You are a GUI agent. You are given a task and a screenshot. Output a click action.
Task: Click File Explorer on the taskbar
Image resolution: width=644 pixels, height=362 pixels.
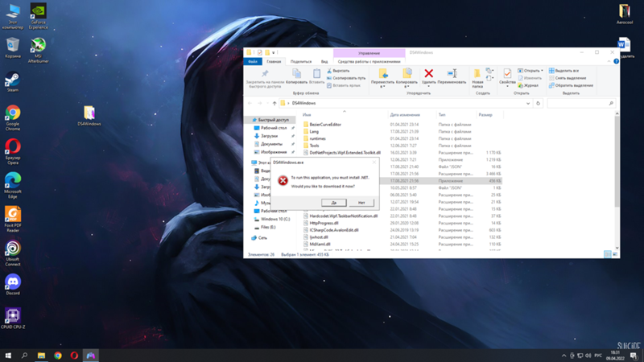coord(41,356)
